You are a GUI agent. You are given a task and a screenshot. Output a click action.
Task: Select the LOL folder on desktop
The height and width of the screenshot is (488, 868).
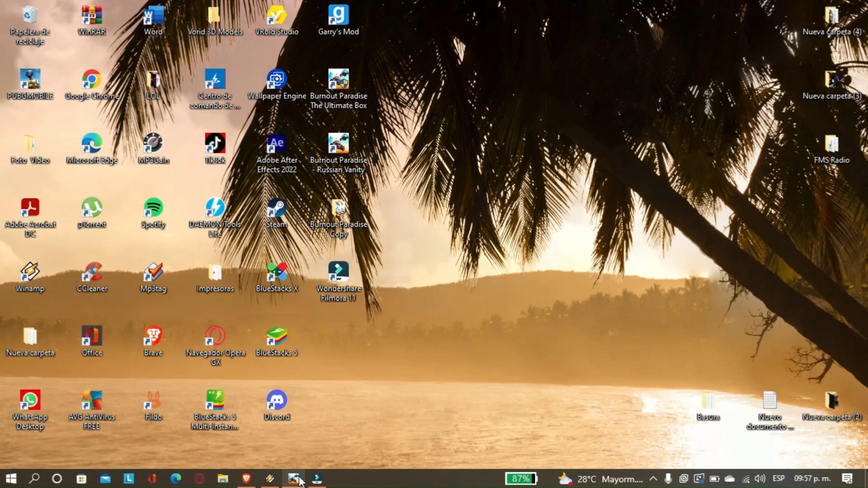point(153,85)
